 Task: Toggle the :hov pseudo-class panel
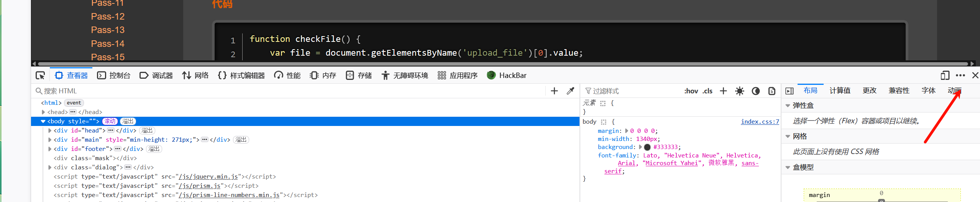[691, 91]
